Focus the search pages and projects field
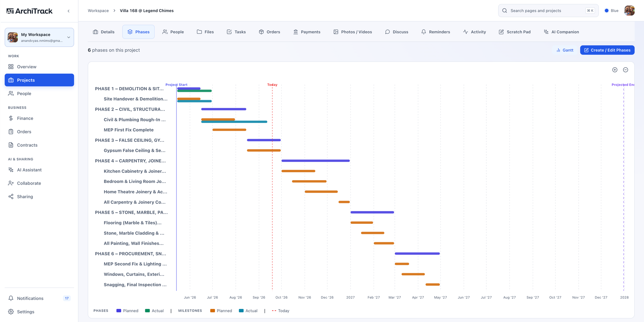This screenshot has width=644, height=322. coord(548,11)
